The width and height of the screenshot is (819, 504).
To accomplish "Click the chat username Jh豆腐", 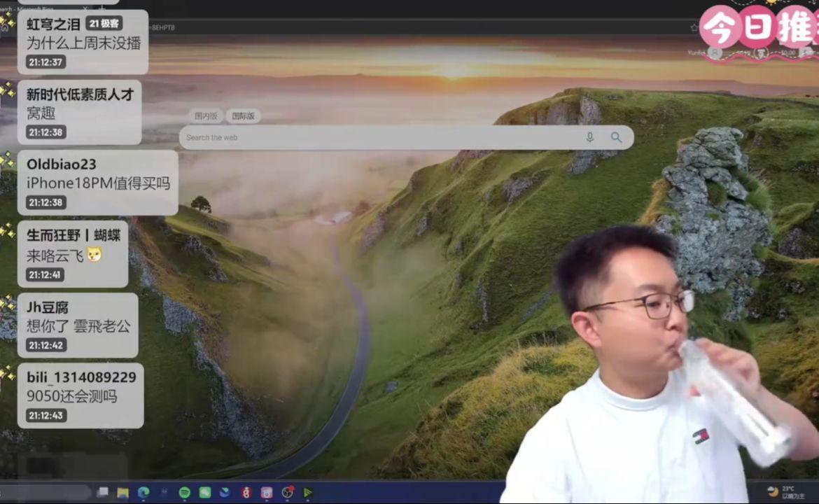I will (x=48, y=307).
